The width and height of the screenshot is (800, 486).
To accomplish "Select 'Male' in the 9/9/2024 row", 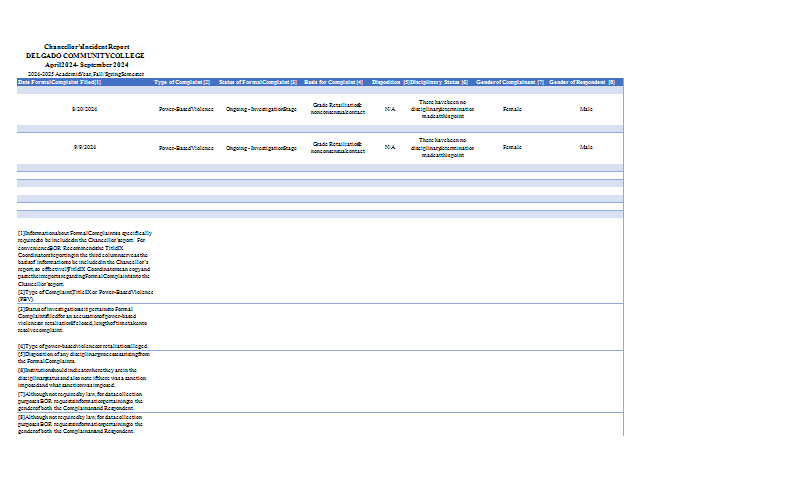I will 586,148.
